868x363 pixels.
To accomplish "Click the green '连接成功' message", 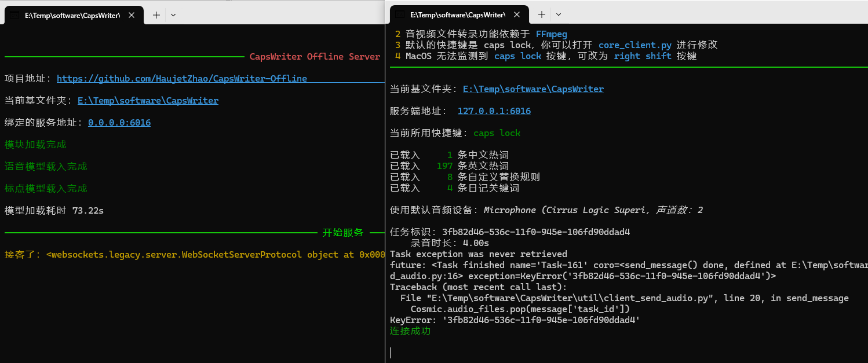I will point(410,331).
